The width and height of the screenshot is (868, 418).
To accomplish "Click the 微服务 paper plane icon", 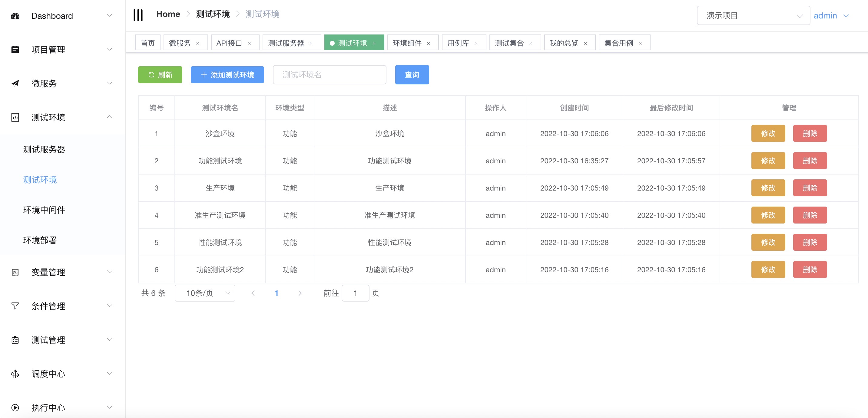I will coord(15,83).
